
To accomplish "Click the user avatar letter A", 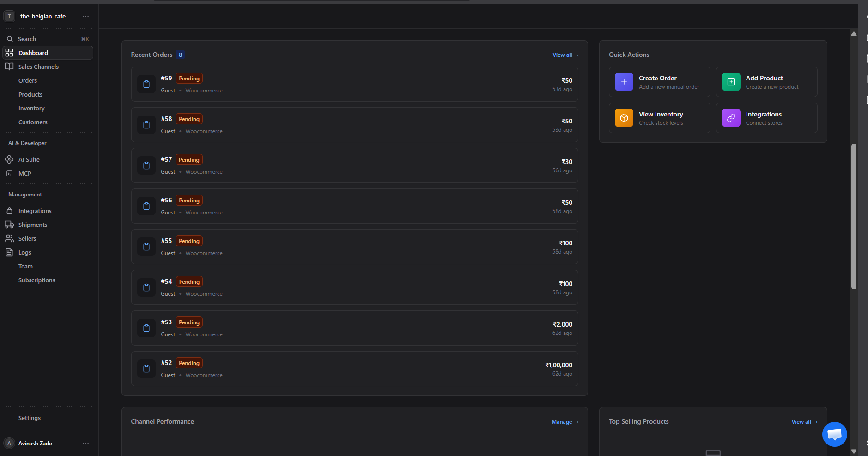I will pyautogui.click(x=9, y=443).
